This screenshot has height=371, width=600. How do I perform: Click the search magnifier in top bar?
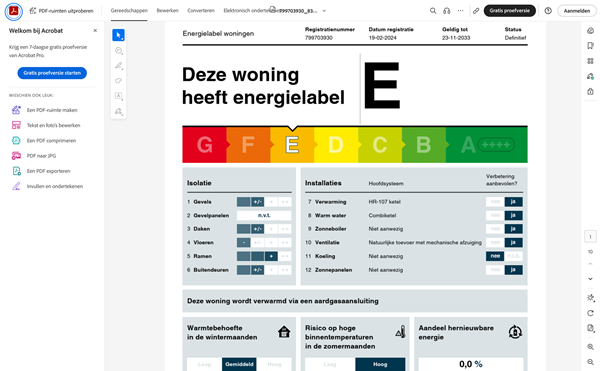433,11
